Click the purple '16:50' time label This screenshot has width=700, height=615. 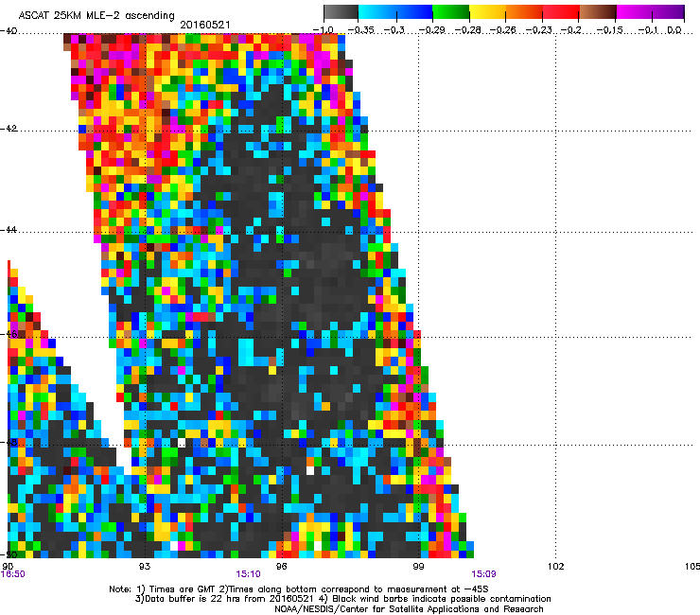point(13,574)
